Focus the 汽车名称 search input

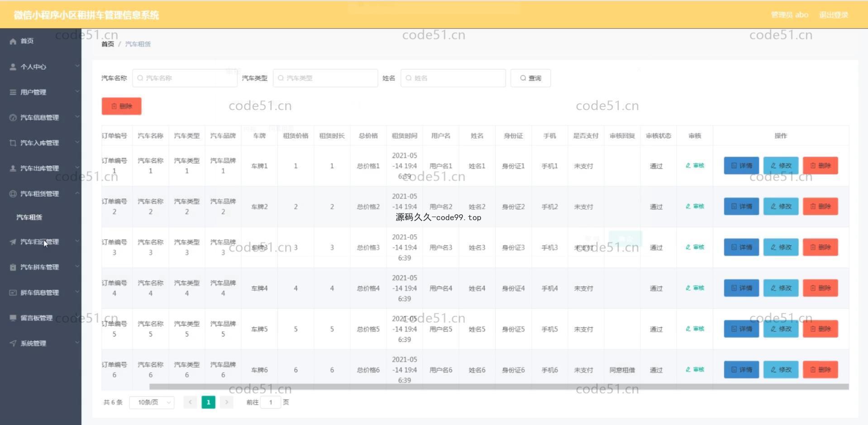tap(185, 78)
